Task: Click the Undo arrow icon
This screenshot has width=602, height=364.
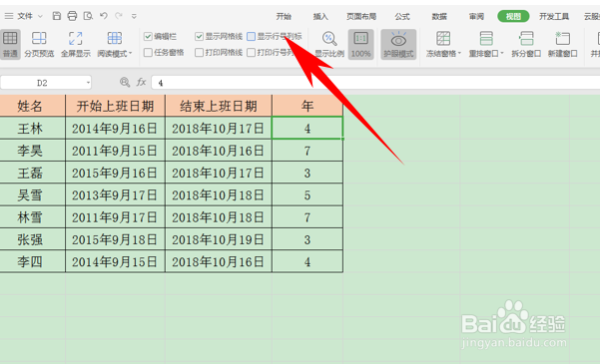Action: click(104, 16)
